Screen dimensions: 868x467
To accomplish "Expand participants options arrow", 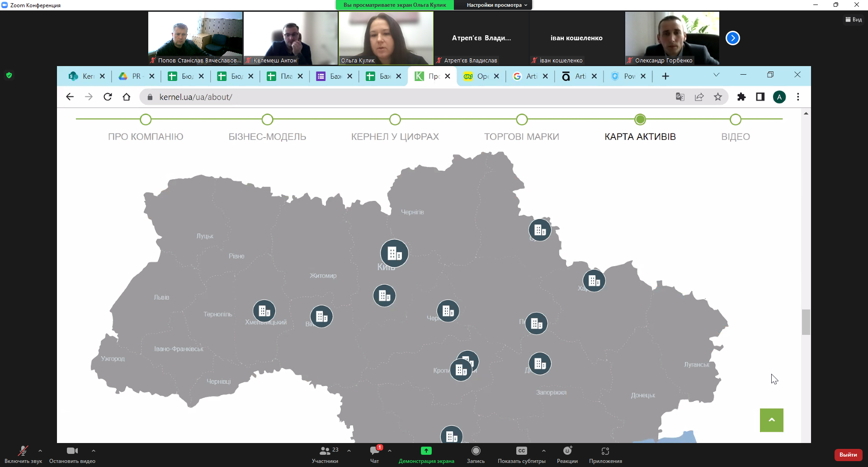I will [349, 451].
